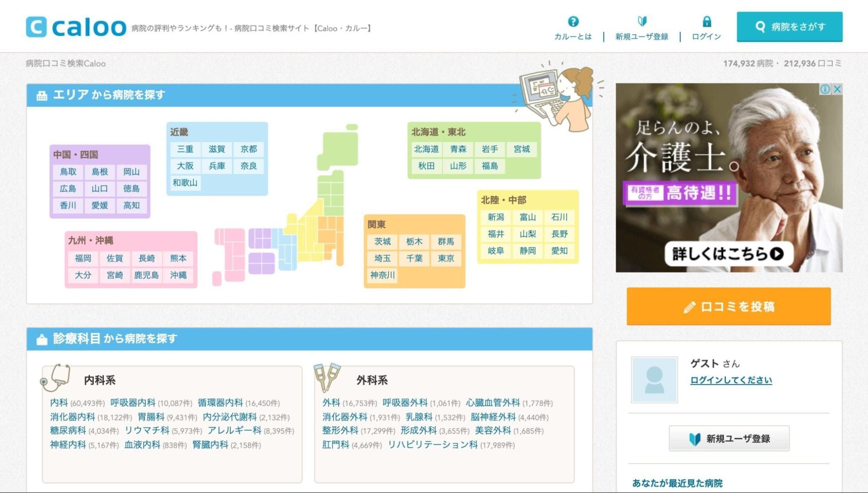Open the 糖尿病科 department link
868x493 pixels.
(x=68, y=430)
